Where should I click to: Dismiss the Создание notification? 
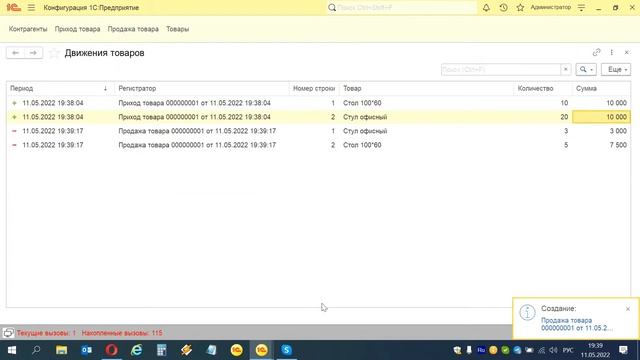[628, 309]
